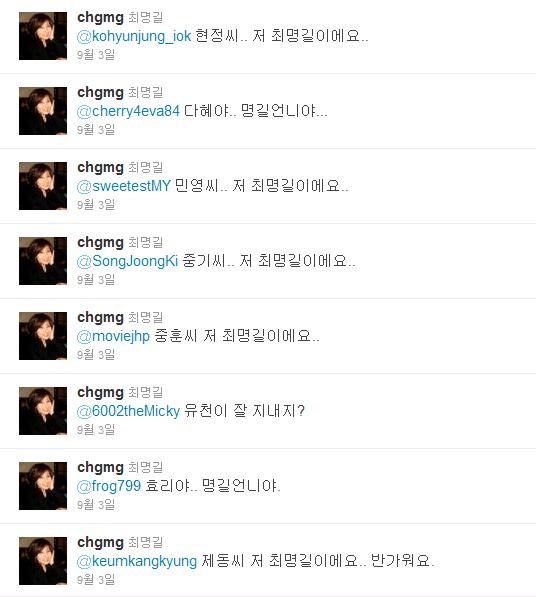The image size is (536, 597).
Task: Click chgmg username on the first tweet
Action: tap(100, 18)
